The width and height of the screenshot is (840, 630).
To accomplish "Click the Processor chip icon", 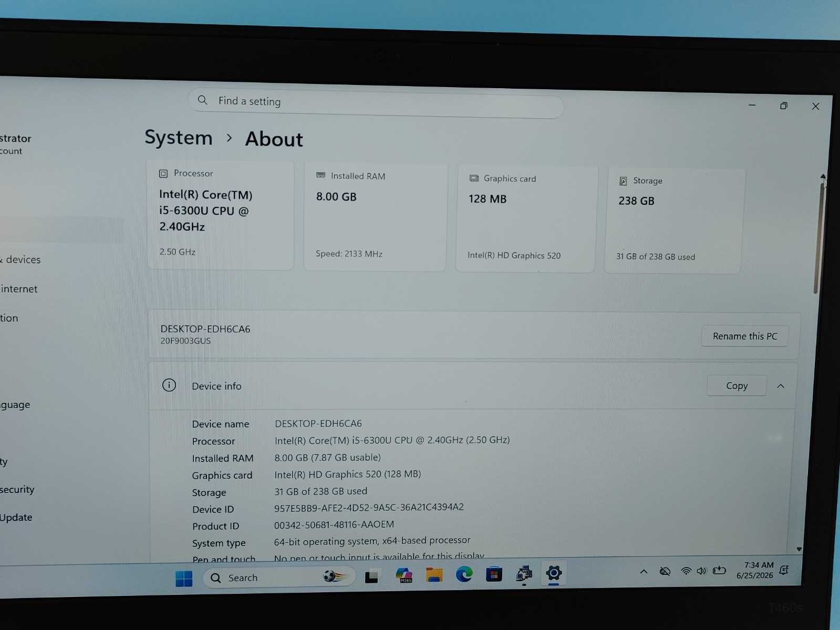I will click(x=163, y=173).
